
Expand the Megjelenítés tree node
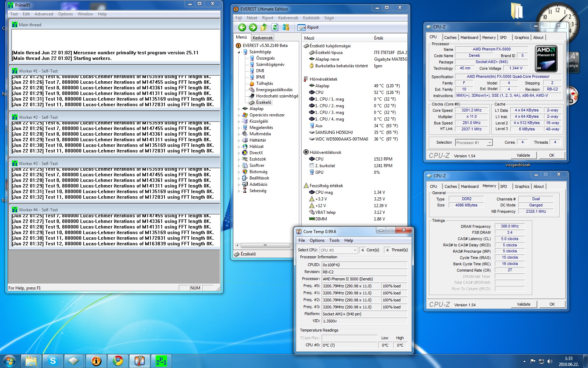[239, 128]
